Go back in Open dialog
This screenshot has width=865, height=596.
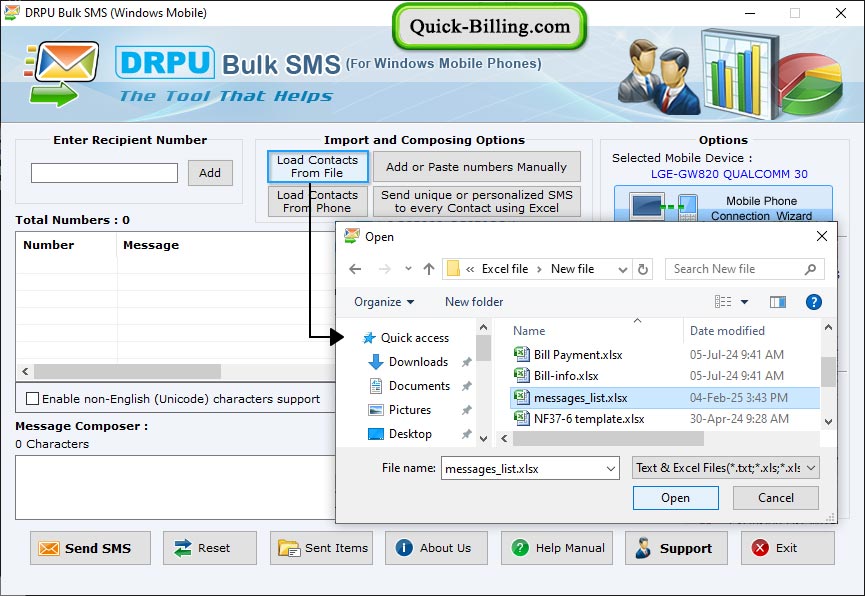coord(355,269)
